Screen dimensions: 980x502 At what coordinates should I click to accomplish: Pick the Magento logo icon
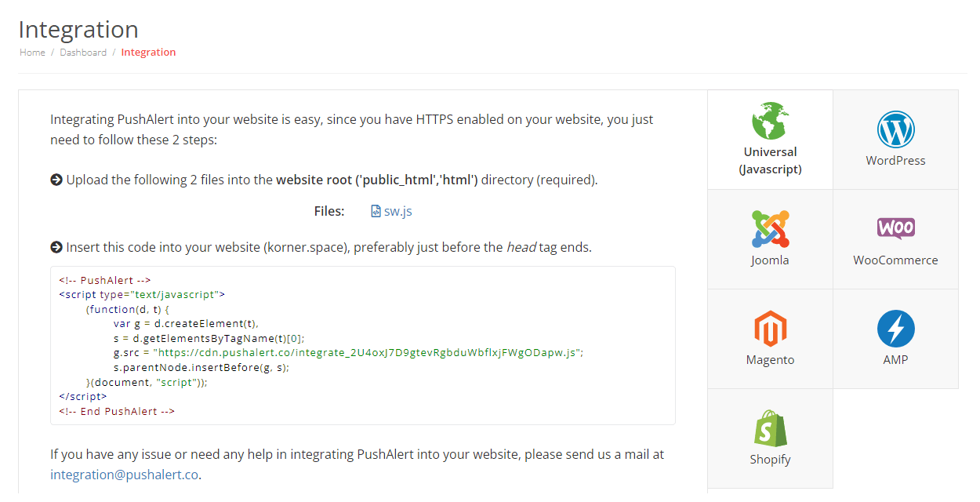(770, 329)
